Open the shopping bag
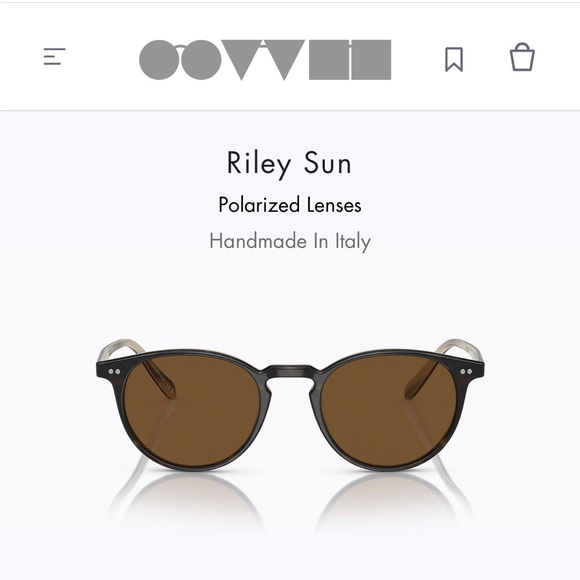This screenshot has height=580, width=580. point(522,57)
